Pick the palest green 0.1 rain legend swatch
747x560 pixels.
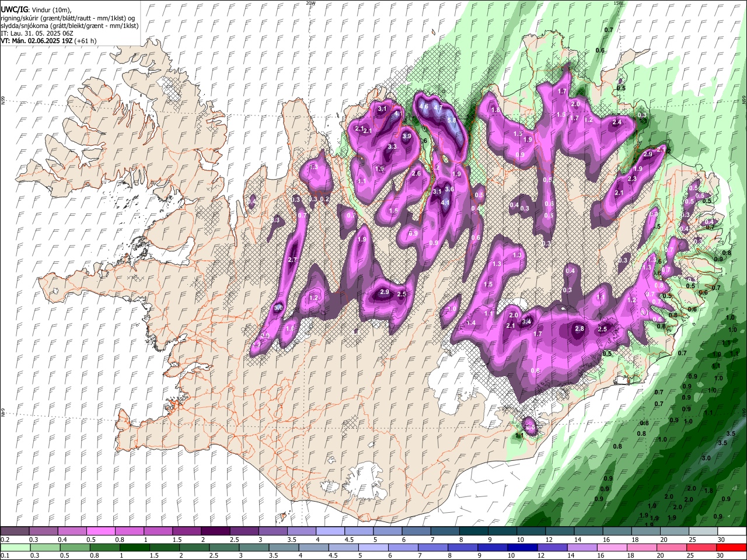coord(15,548)
